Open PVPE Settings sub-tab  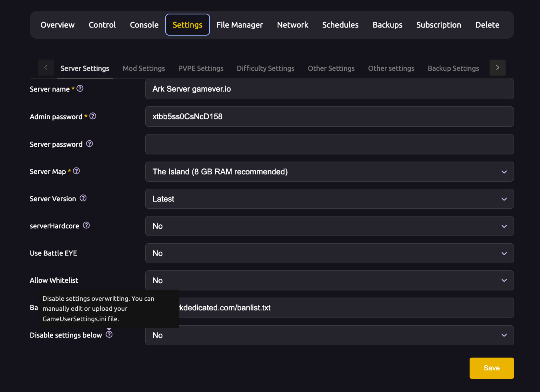(x=201, y=68)
